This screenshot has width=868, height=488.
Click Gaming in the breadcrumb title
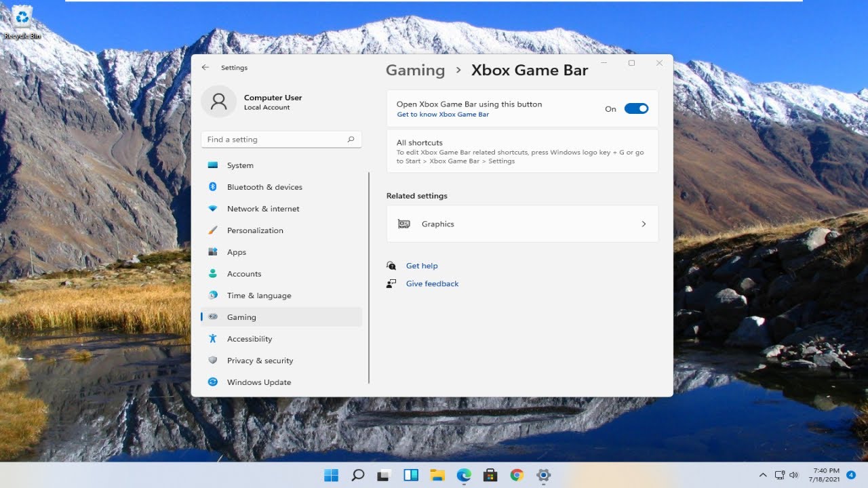pyautogui.click(x=415, y=70)
